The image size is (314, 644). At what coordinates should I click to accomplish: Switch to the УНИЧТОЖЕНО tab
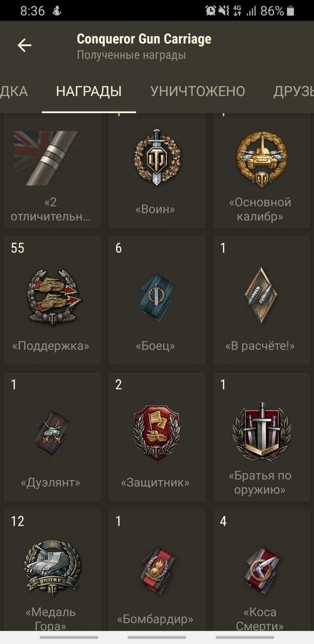pos(198,91)
